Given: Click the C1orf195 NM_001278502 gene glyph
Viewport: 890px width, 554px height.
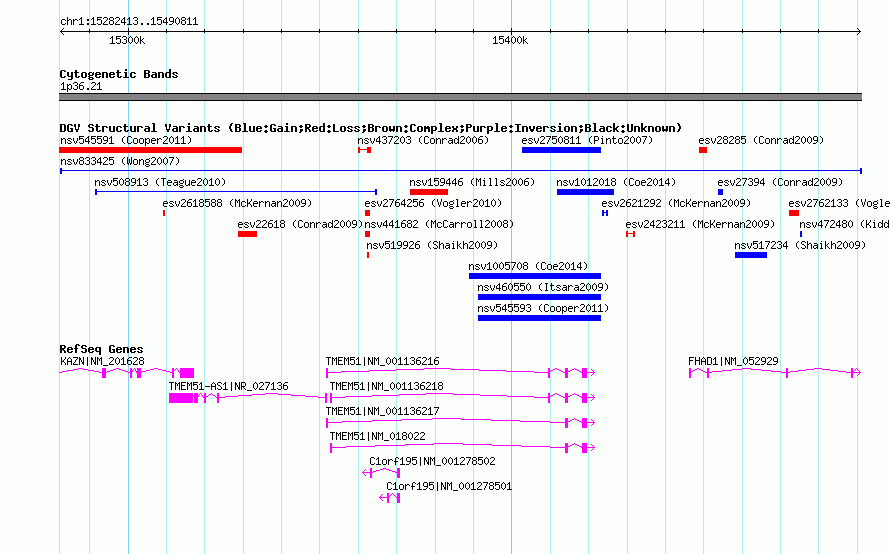Looking at the screenshot, I should (381, 473).
